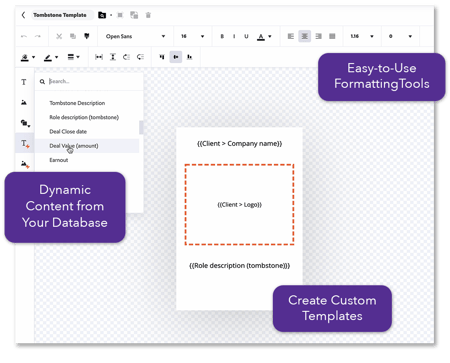Open the border style lines dropdown
This screenshot has height=363, width=450.
[73, 57]
